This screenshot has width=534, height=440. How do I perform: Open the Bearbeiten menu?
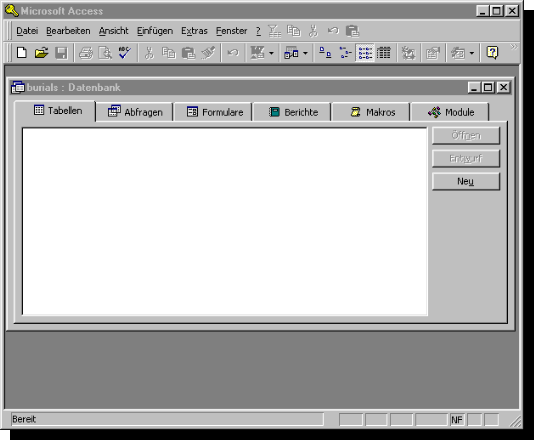coord(68,31)
